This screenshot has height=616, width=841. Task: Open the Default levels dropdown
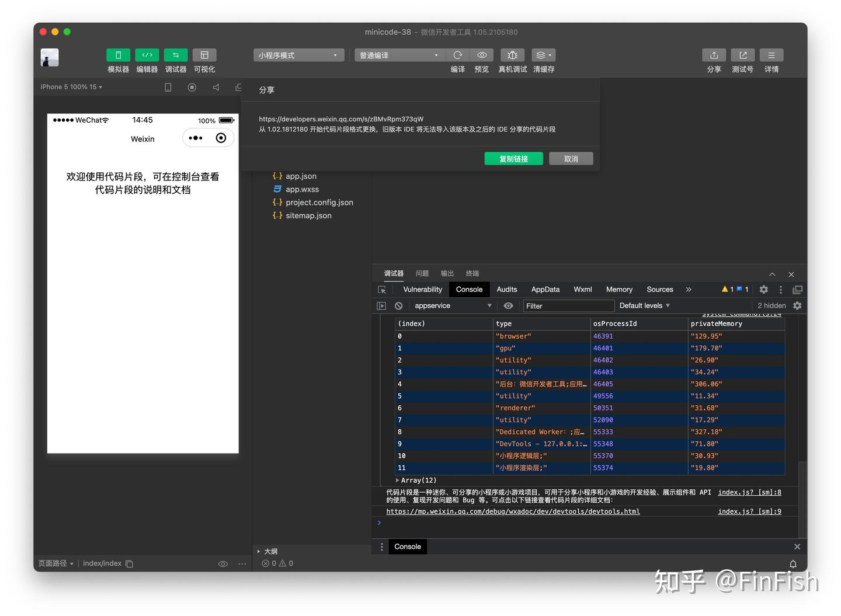645,306
